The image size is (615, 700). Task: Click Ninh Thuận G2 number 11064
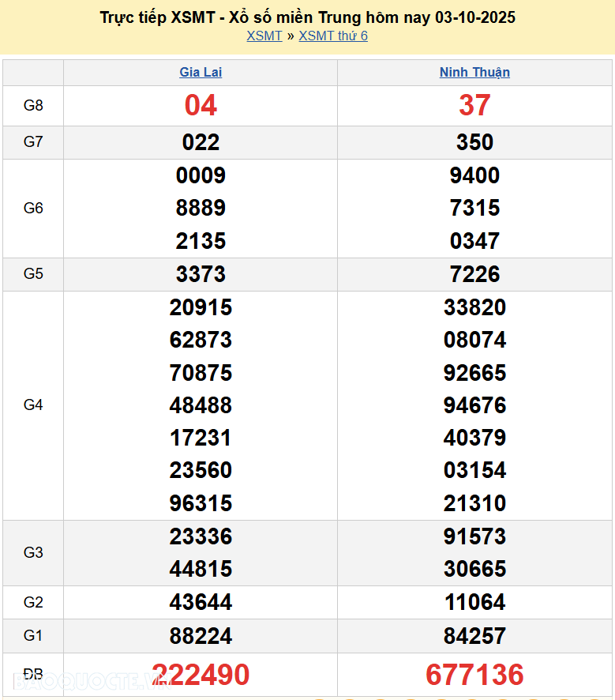pos(474,603)
